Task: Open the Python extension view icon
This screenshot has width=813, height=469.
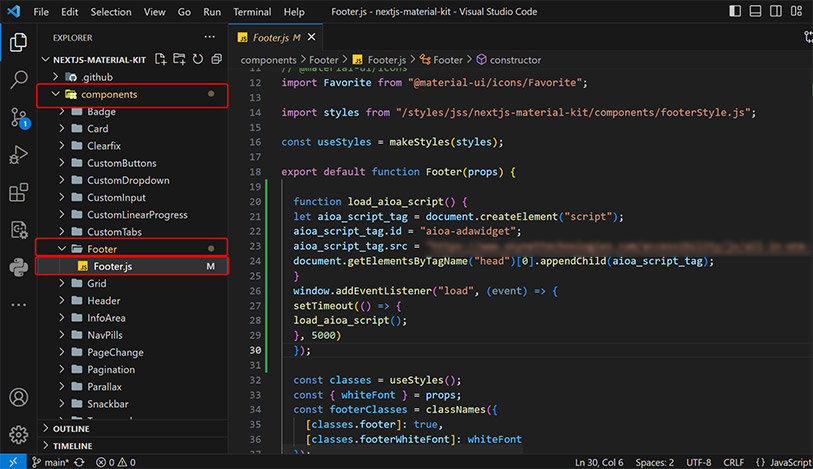Action: pyautogui.click(x=19, y=267)
